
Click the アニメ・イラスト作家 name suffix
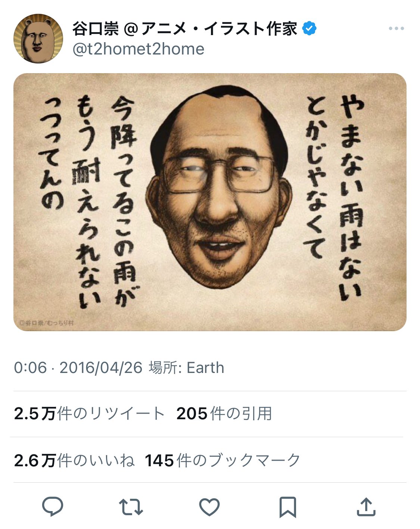point(219,28)
